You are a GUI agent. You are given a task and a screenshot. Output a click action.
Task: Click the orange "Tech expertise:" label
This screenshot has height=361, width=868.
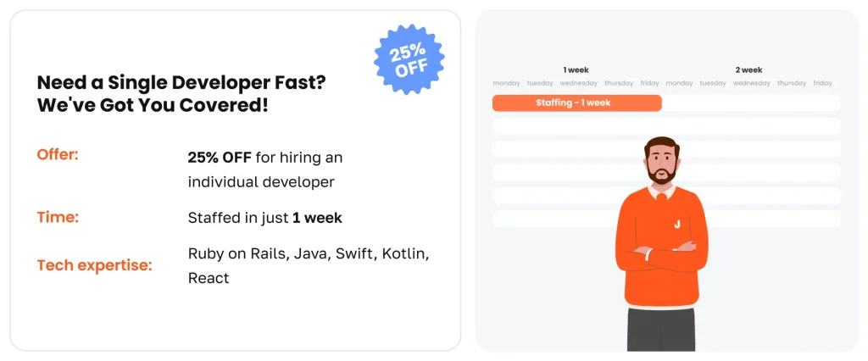[x=94, y=265]
